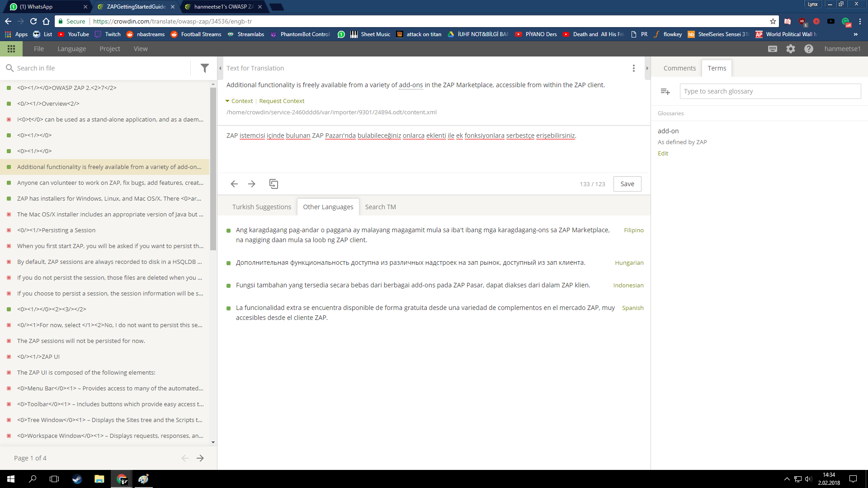
Task: Open the Project menu
Action: (110, 49)
